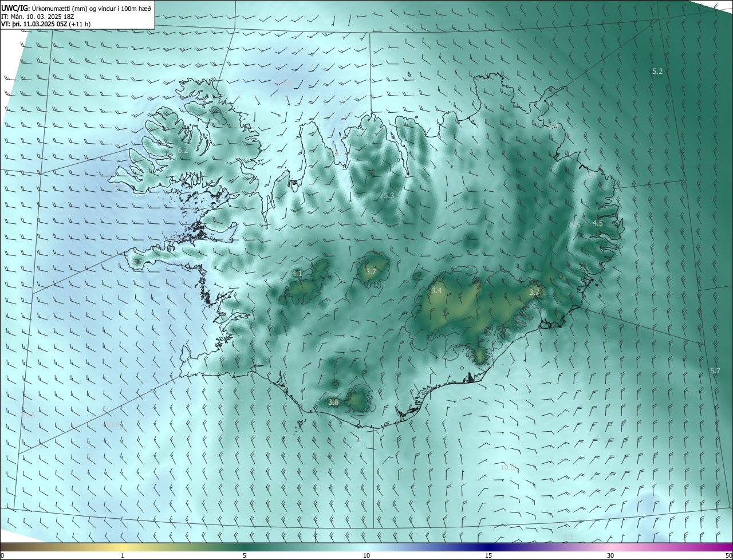Click the 6.2 value label over the Westfjords

pos(183,150)
